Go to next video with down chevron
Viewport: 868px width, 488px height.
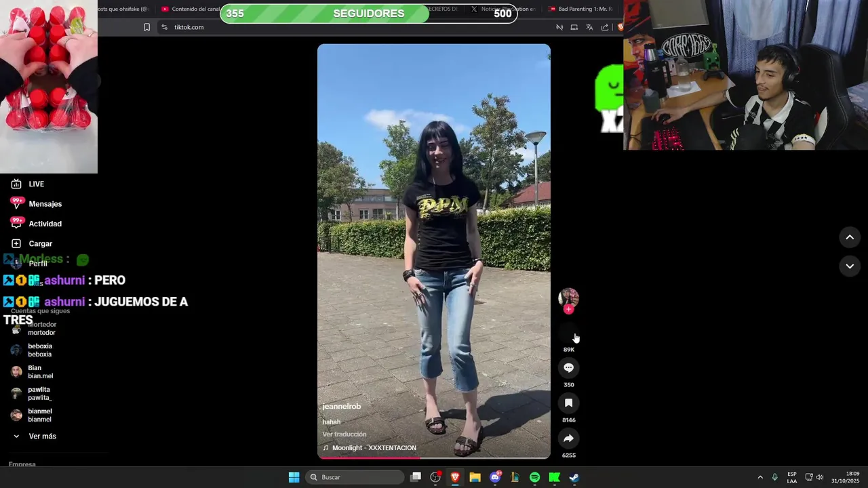click(850, 266)
